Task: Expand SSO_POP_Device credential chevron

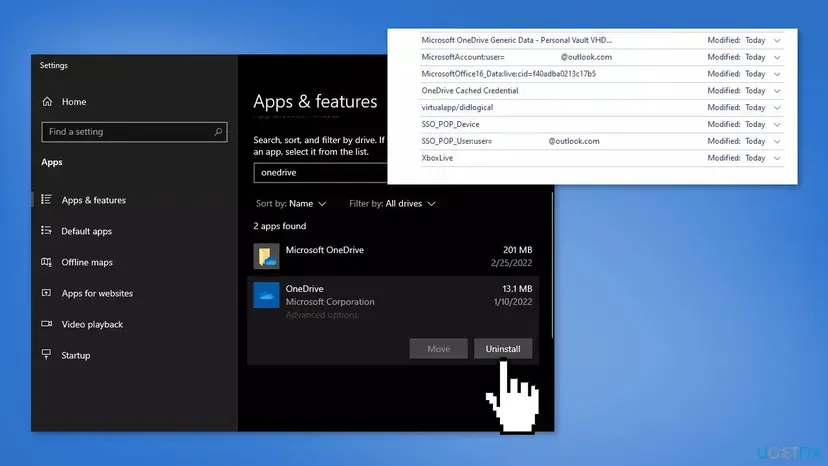Action: tap(777, 125)
